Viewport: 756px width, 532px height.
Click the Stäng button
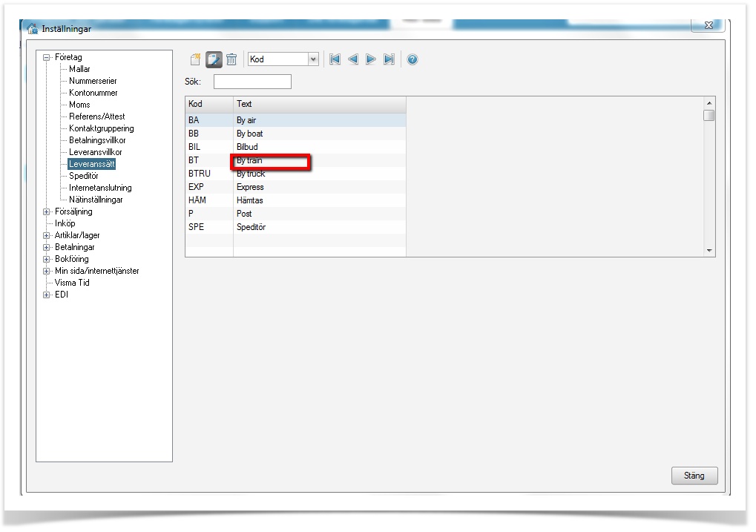click(694, 476)
